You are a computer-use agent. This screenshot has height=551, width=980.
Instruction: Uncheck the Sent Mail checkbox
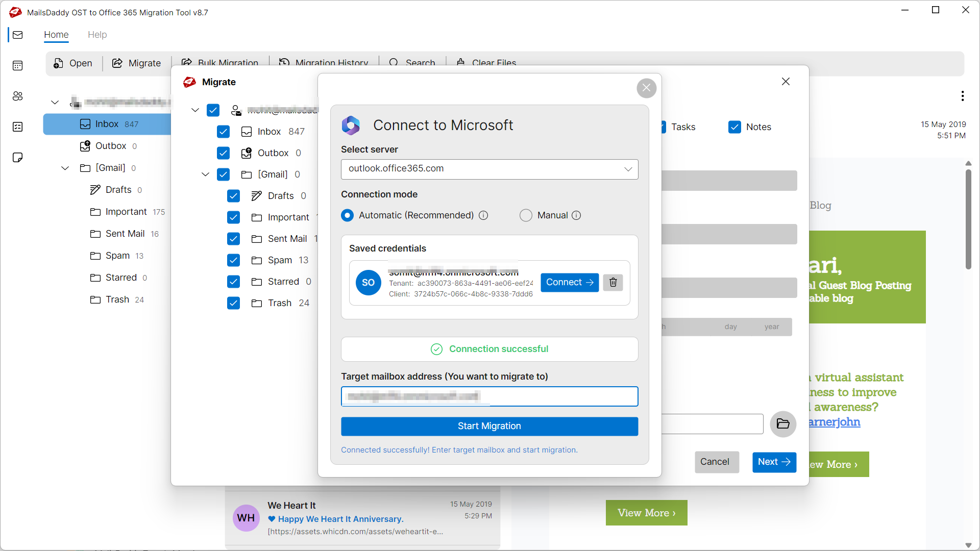[x=233, y=239]
